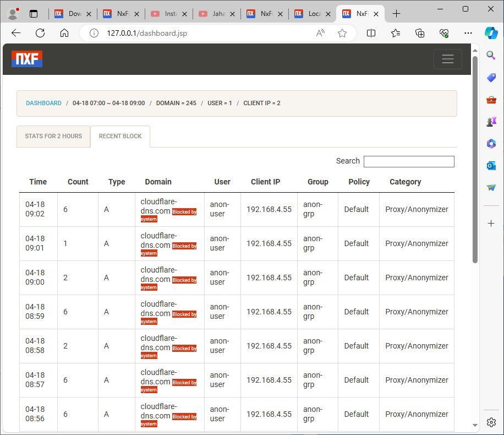The image size is (504, 435).
Task: Open the Copilot sidebar icon
Action: pos(491,33)
